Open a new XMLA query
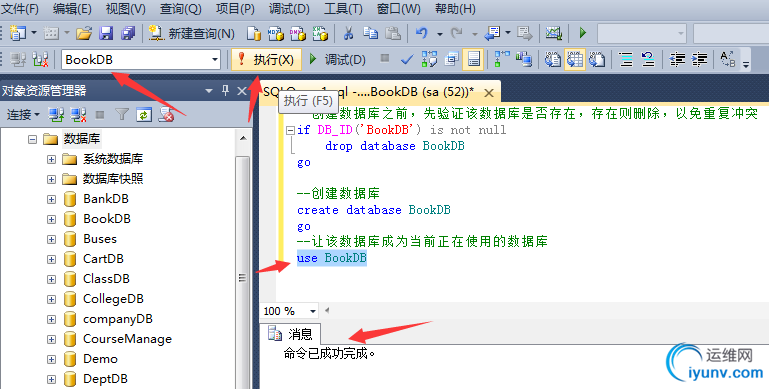The image size is (769, 389). (x=320, y=33)
